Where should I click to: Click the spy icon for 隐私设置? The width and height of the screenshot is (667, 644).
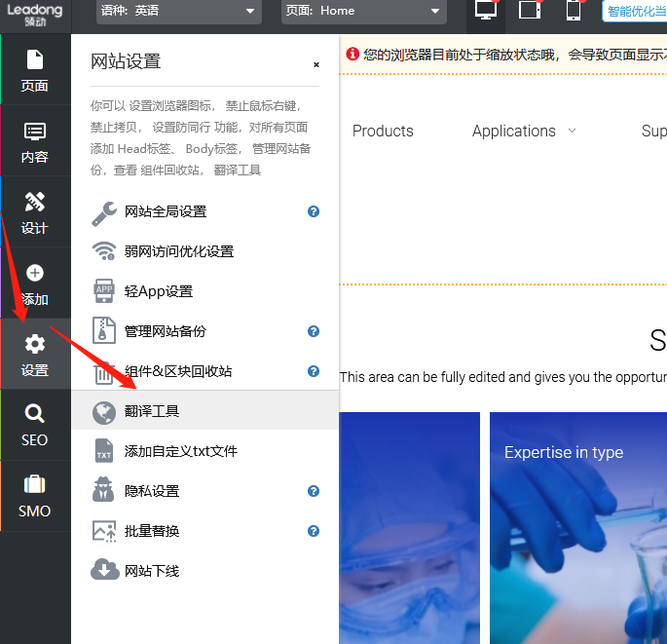coord(103,489)
